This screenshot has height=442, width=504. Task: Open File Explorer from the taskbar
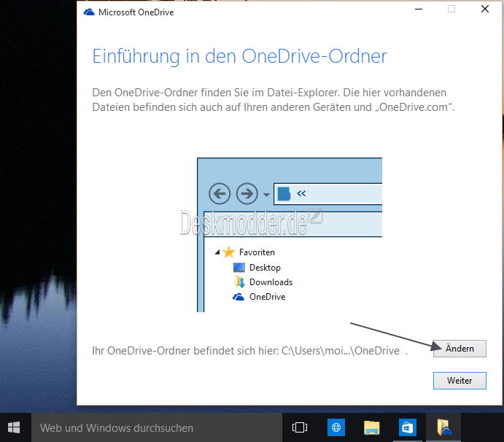pyautogui.click(x=371, y=428)
